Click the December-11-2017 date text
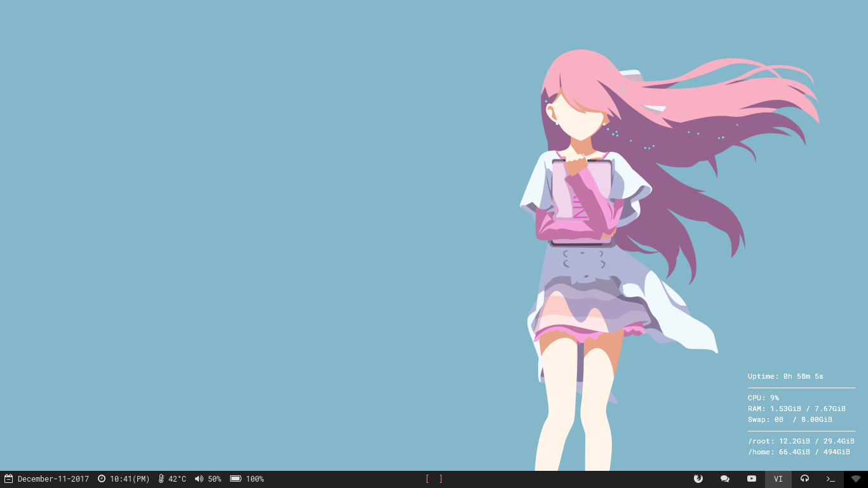Image resolution: width=868 pixels, height=488 pixels. (x=53, y=479)
